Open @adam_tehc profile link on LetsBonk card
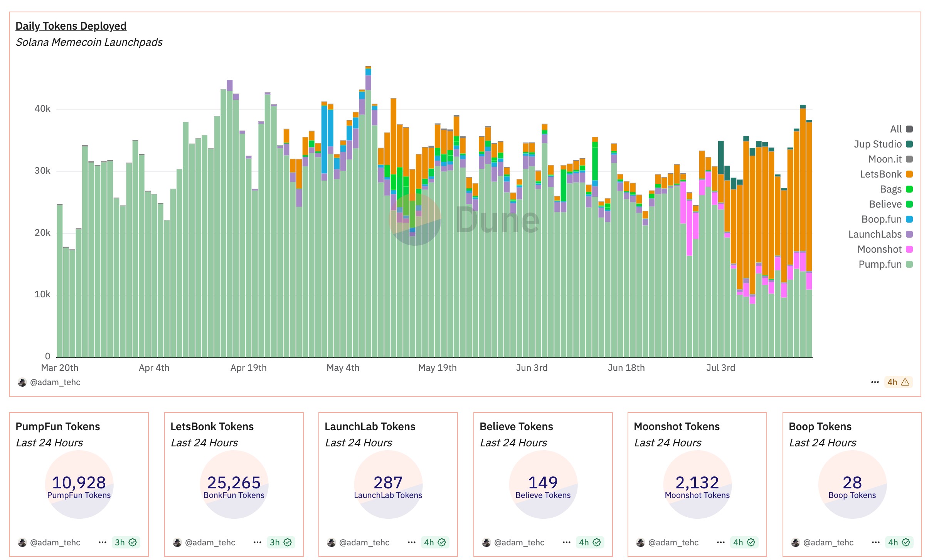This screenshot has width=929, height=560. pyautogui.click(x=210, y=542)
